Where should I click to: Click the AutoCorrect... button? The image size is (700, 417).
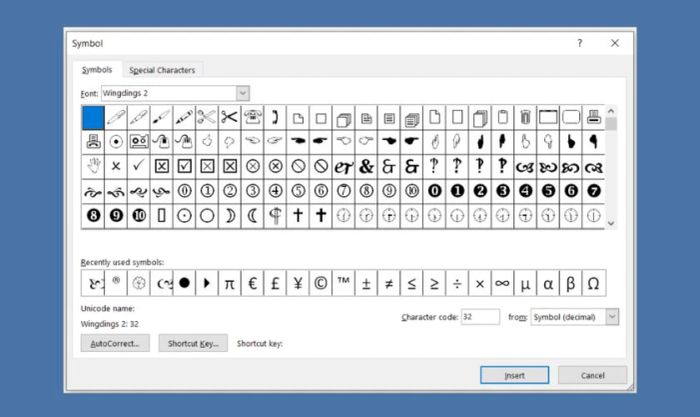click(115, 343)
